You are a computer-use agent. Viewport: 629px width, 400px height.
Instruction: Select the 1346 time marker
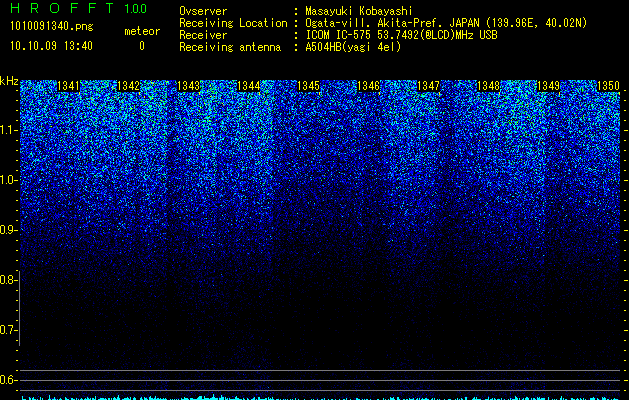[369, 86]
